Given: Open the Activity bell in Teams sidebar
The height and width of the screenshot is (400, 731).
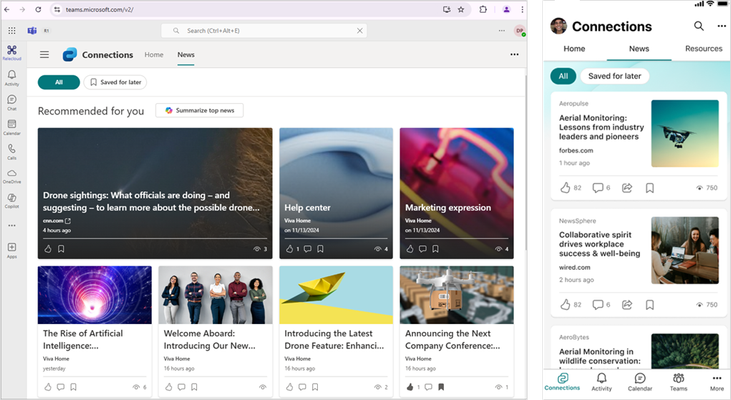Looking at the screenshot, I should (12, 77).
